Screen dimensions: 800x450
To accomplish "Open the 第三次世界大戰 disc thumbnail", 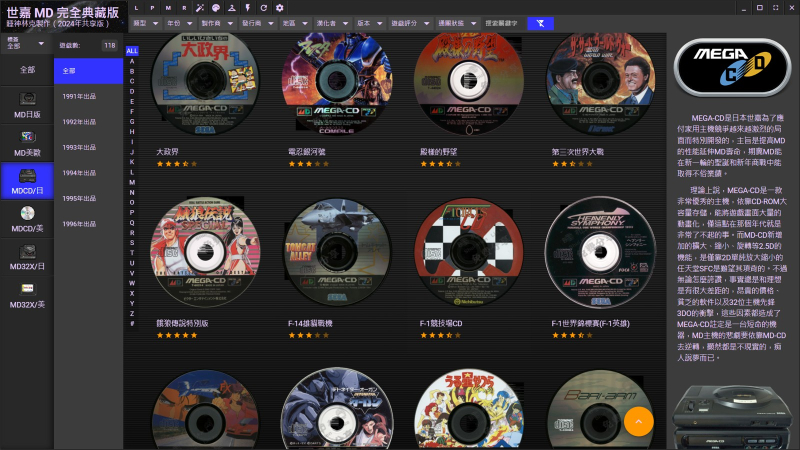I will click(601, 82).
